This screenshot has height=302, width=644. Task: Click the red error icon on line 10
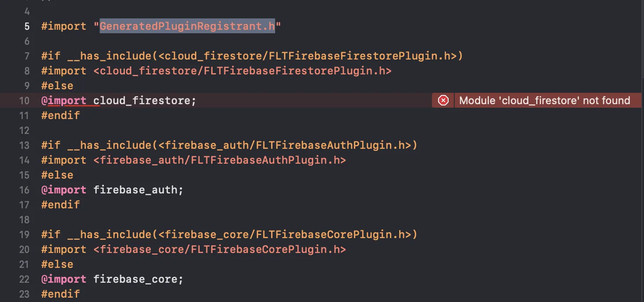(x=443, y=101)
